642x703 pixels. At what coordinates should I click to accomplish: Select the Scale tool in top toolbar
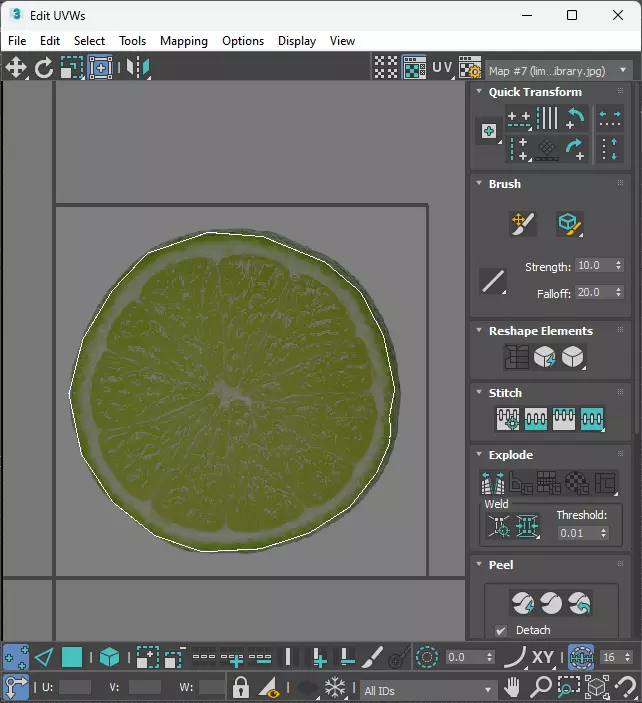[72, 68]
